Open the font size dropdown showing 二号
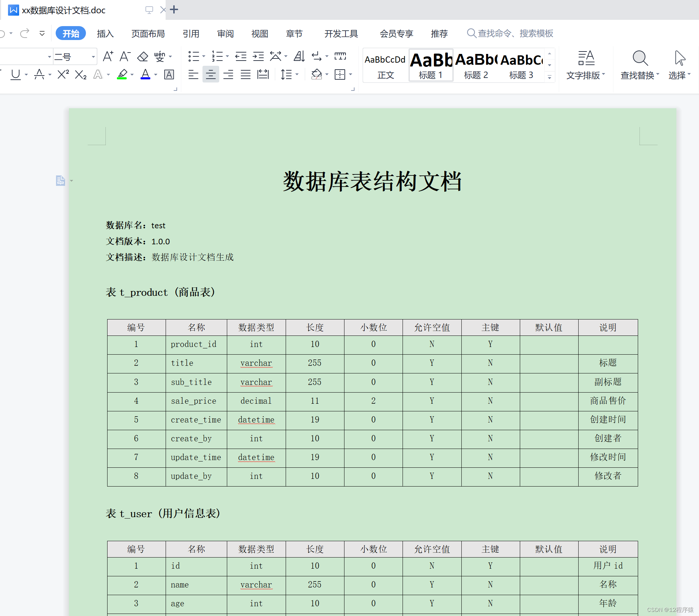The height and width of the screenshot is (616, 699). (93, 57)
